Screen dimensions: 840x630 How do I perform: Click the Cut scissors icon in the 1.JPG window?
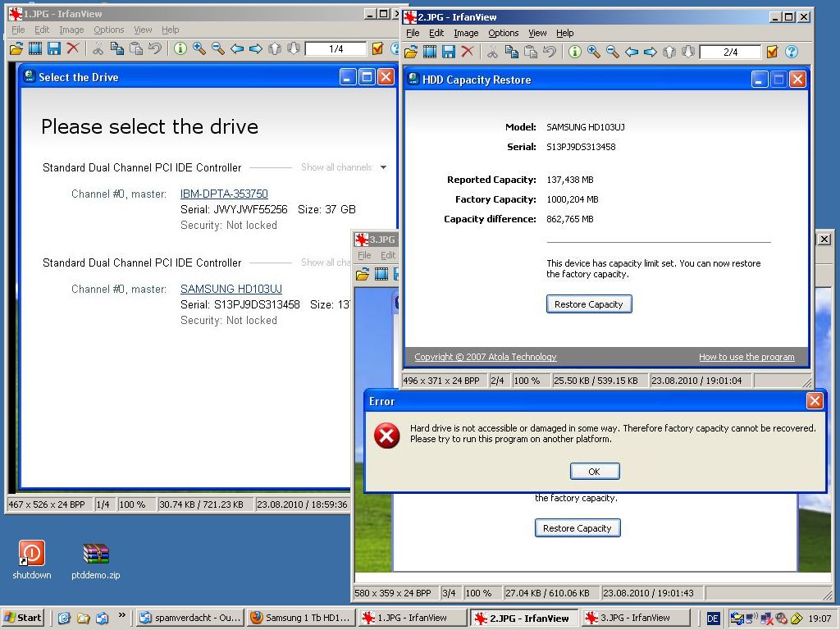pos(98,48)
